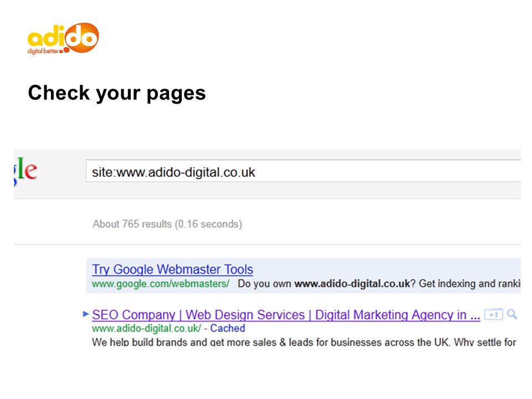The height and width of the screenshot is (399, 532).
Task: Click 'Why settle for' at snippet end
Action: click(485, 342)
